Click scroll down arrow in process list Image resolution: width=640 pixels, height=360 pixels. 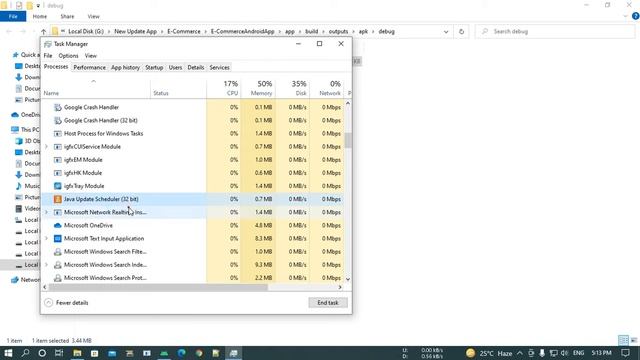(x=348, y=279)
